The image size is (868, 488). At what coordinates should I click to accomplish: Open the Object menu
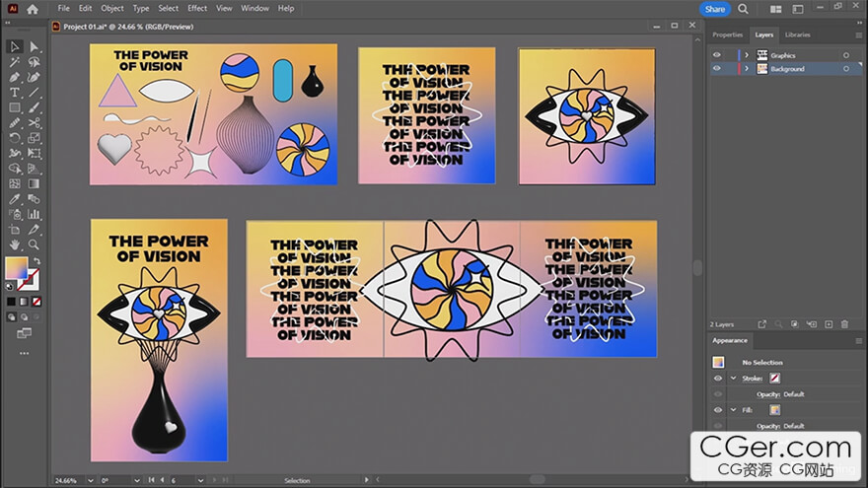112,8
